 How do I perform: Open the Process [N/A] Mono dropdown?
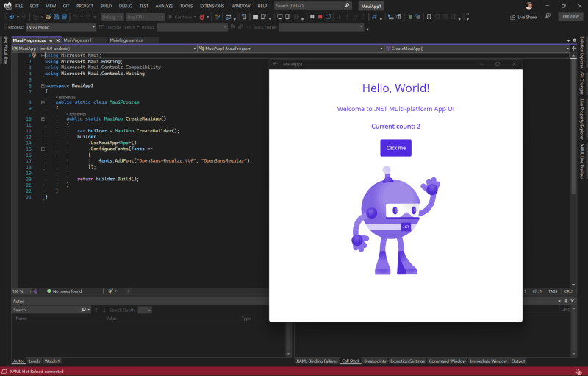tap(61, 27)
